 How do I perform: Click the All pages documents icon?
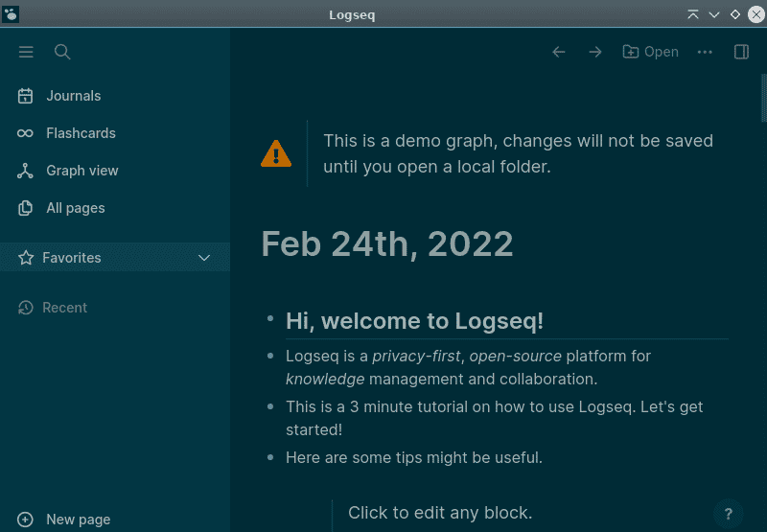[x=25, y=208]
